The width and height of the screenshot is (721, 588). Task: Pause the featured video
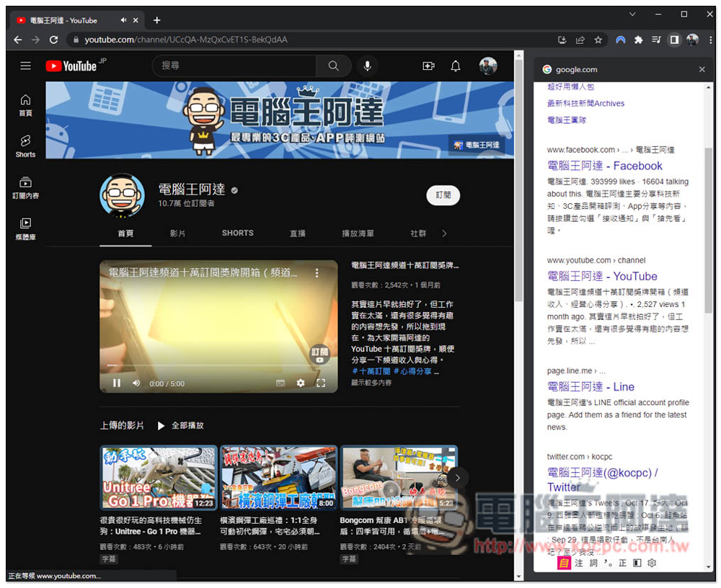[x=117, y=383]
